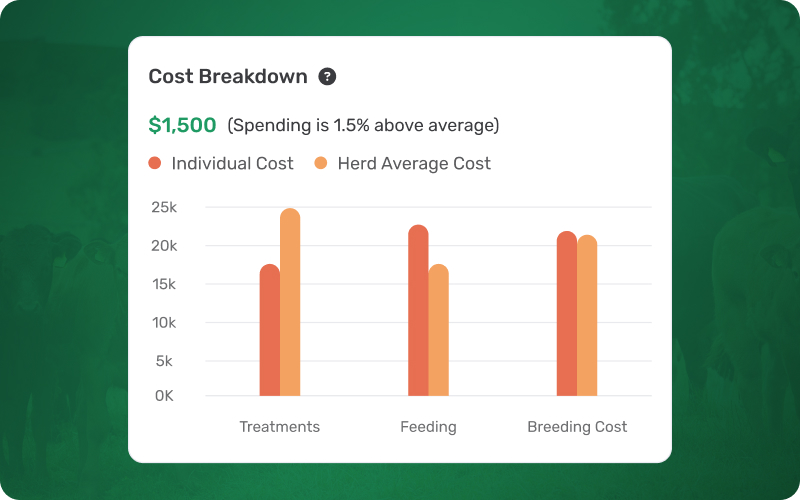The width and height of the screenshot is (800, 500).
Task: Click the $1,500 total amount
Action: (x=182, y=125)
